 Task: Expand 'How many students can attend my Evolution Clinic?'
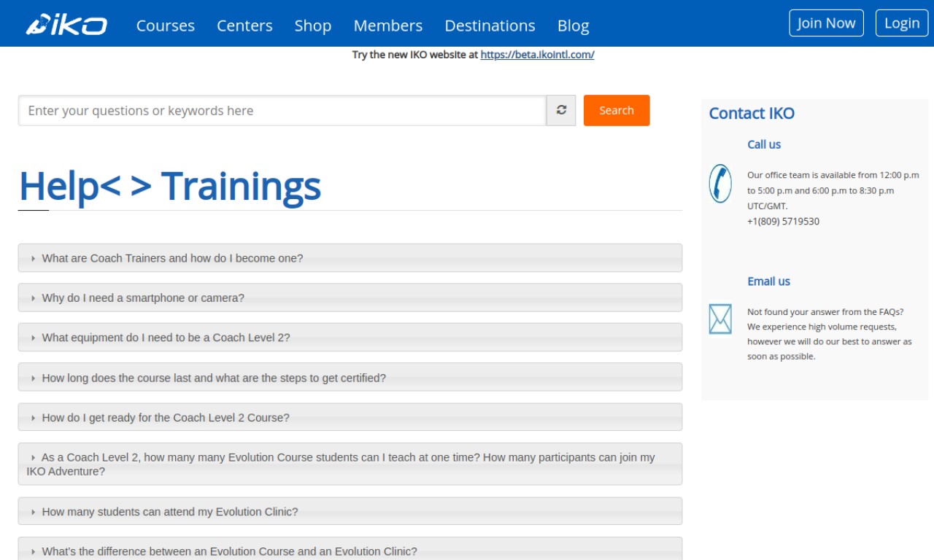click(x=350, y=511)
